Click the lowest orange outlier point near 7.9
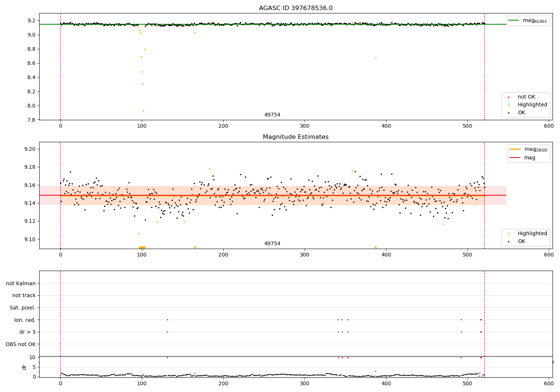The image size is (560, 392). (143, 111)
